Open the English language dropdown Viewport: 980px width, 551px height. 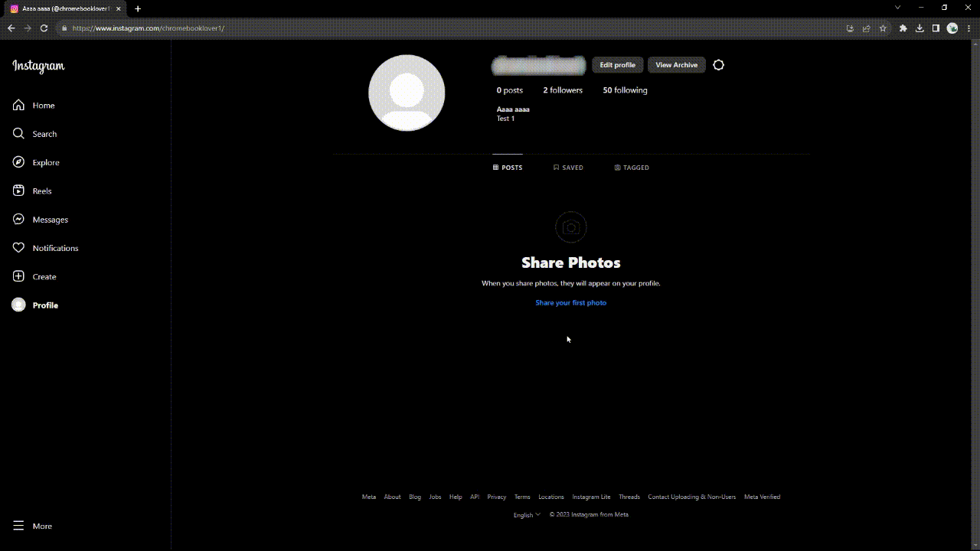pos(526,514)
